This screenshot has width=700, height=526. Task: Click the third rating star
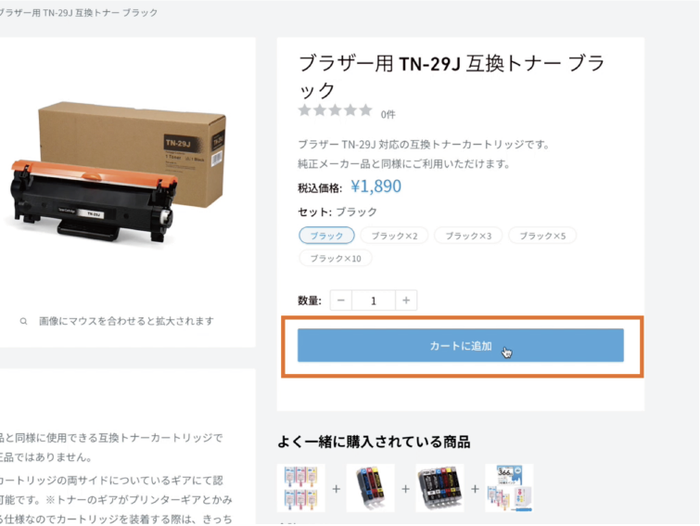(335, 110)
